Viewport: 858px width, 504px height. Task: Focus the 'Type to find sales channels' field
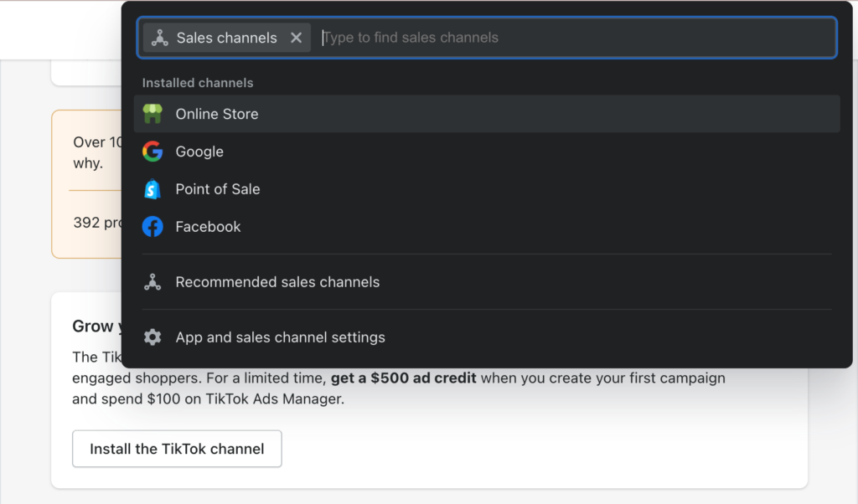pyautogui.click(x=570, y=38)
